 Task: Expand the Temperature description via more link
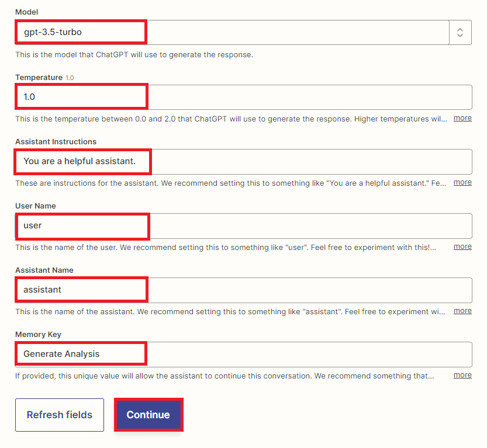(x=462, y=118)
